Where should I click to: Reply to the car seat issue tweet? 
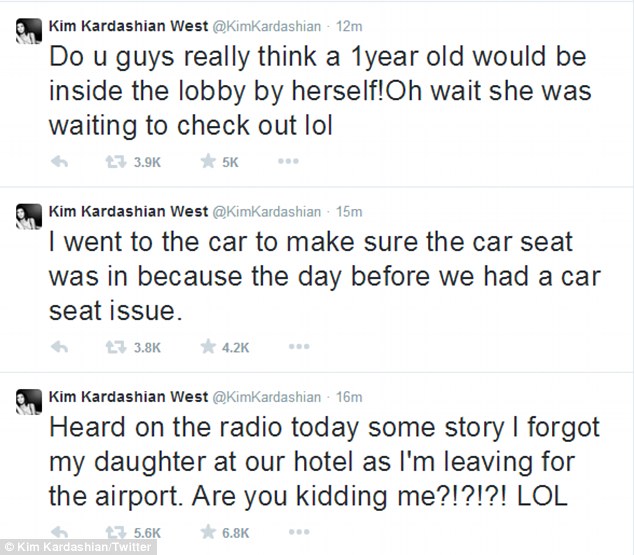click(59, 348)
